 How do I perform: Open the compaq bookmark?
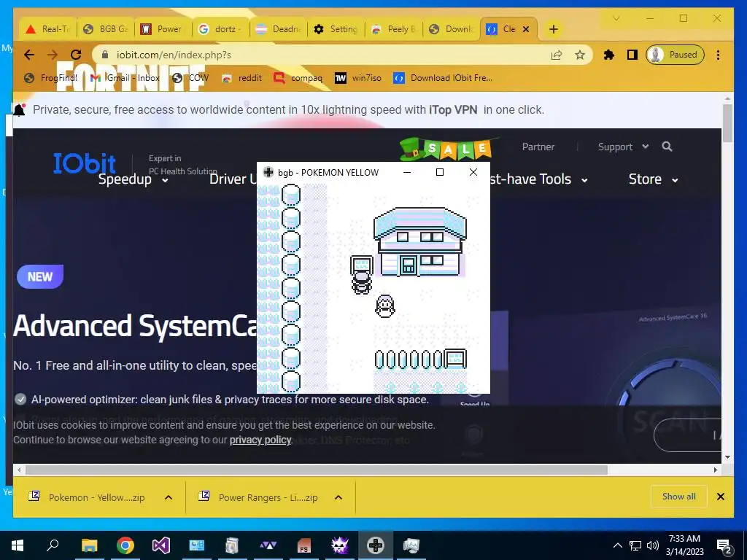[298, 77]
